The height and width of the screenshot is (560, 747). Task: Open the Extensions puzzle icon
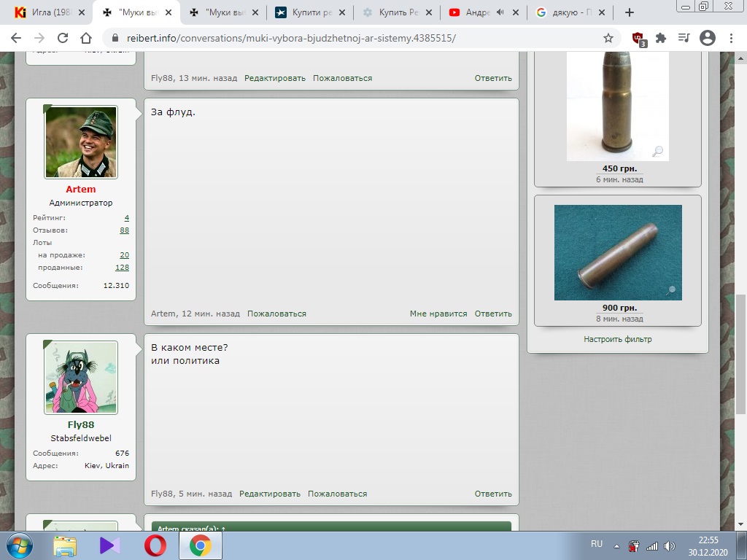click(x=661, y=38)
